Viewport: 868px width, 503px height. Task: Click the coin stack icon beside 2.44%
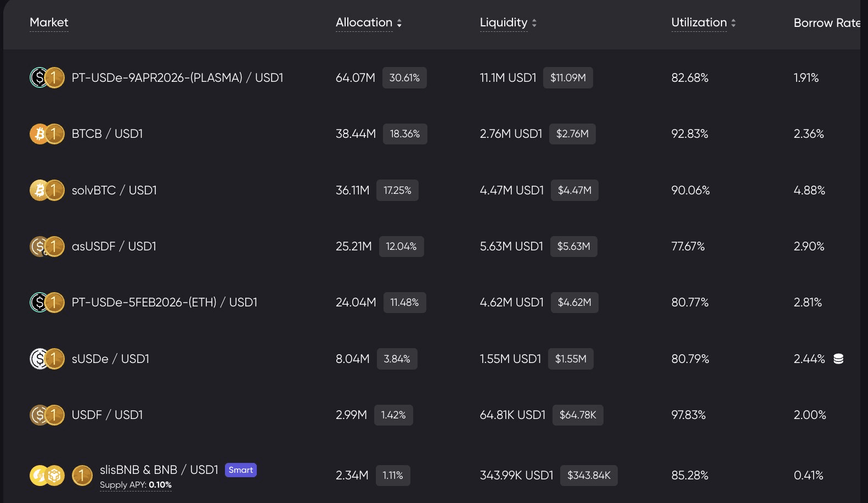(838, 359)
